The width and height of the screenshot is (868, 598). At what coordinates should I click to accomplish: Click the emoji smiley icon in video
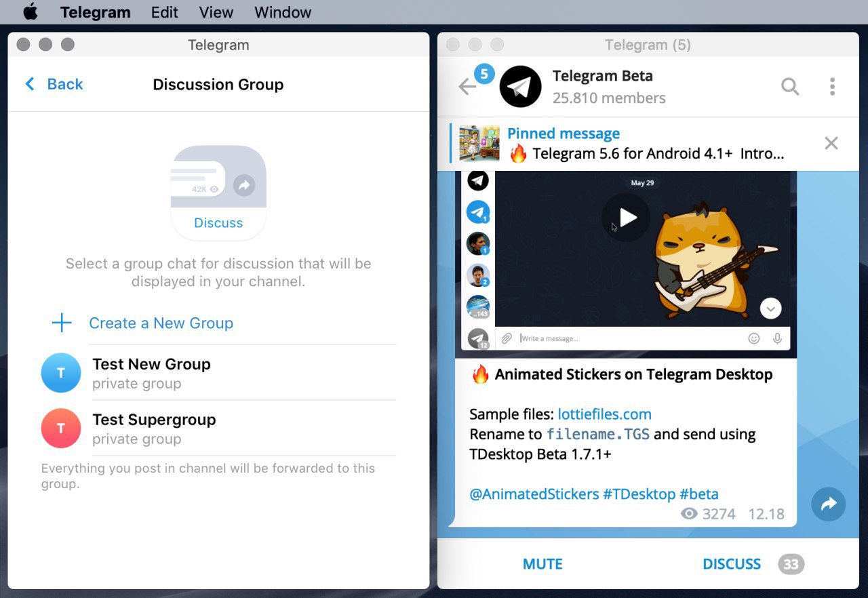pos(754,338)
